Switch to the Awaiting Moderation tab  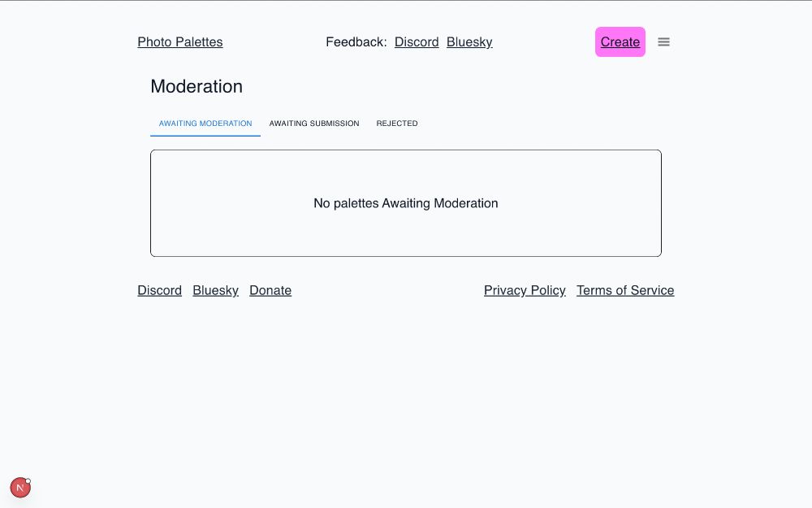pyautogui.click(x=205, y=124)
